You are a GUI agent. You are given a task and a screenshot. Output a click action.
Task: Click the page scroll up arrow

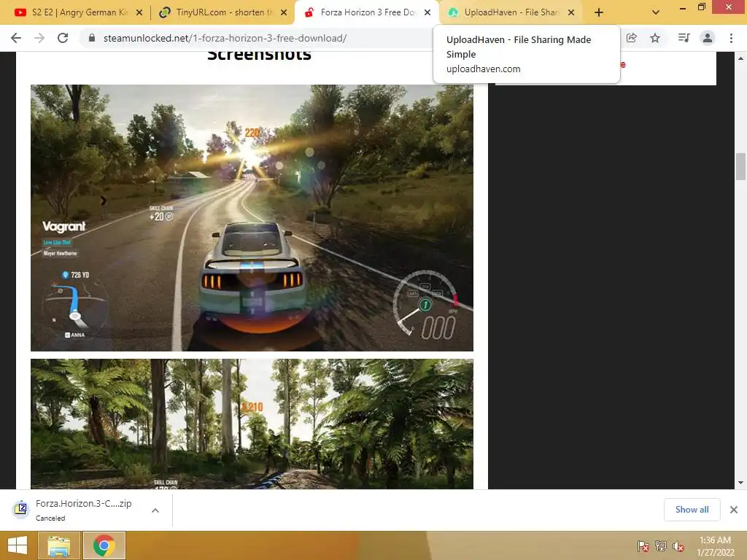coord(740,58)
